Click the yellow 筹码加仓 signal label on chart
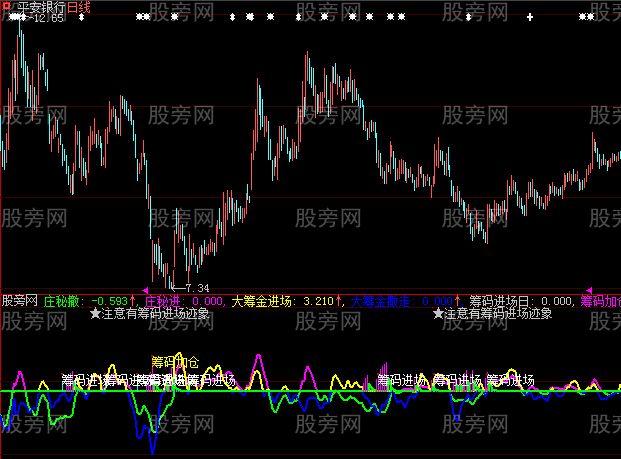 click(175, 362)
